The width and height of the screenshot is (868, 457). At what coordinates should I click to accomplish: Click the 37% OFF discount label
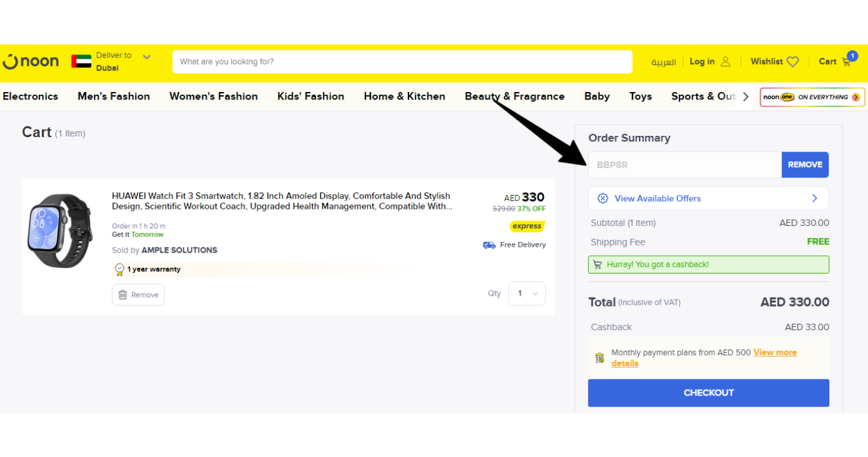coord(531,209)
